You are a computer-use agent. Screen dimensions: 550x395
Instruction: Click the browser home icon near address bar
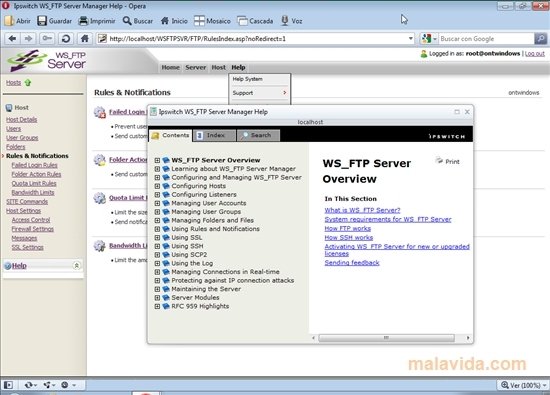[85, 39]
